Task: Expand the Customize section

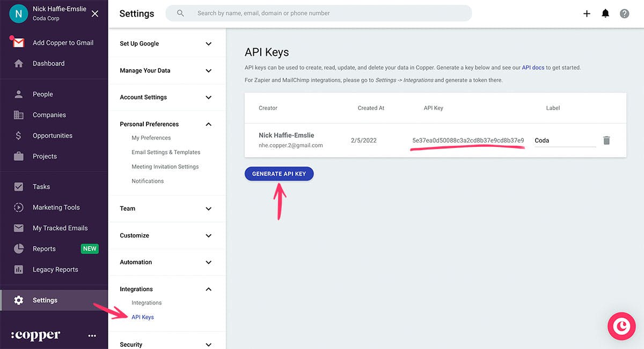Action: [x=167, y=235]
